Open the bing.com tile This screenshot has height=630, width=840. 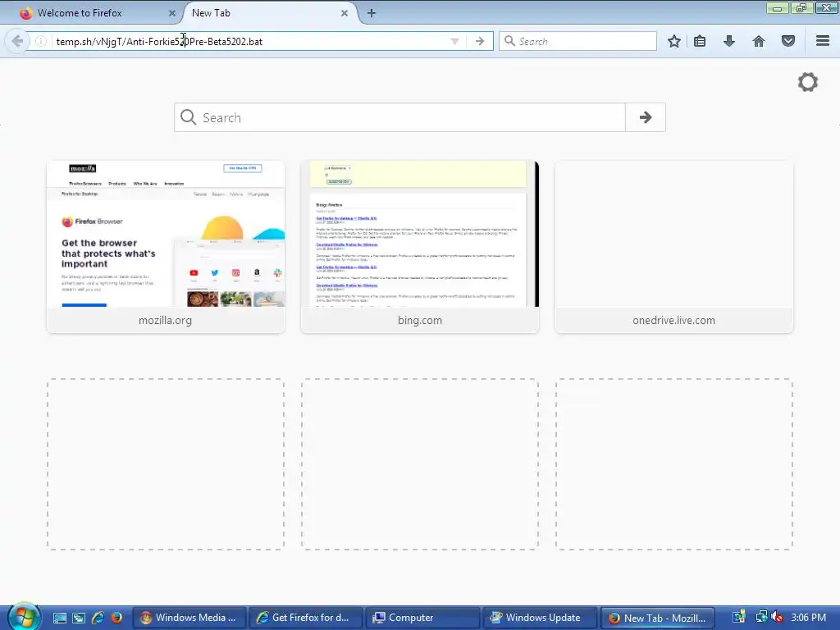click(420, 246)
